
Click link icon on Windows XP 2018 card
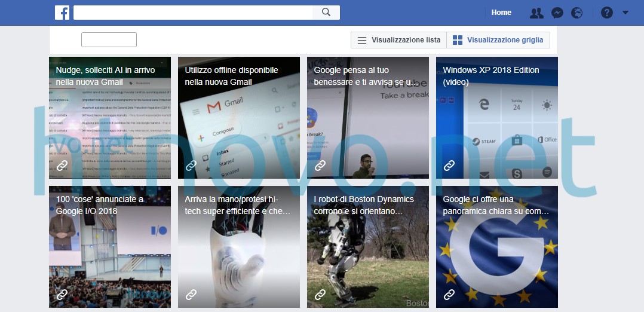449,166
